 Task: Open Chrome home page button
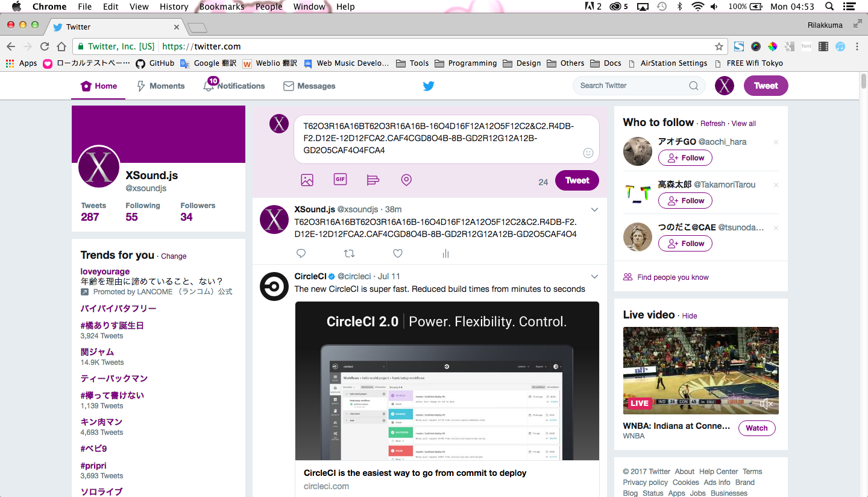click(61, 46)
